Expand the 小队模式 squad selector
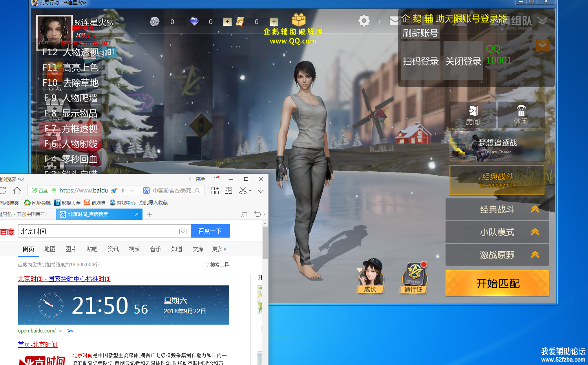The height and width of the screenshot is (365, 588). [x=497, y=232]
